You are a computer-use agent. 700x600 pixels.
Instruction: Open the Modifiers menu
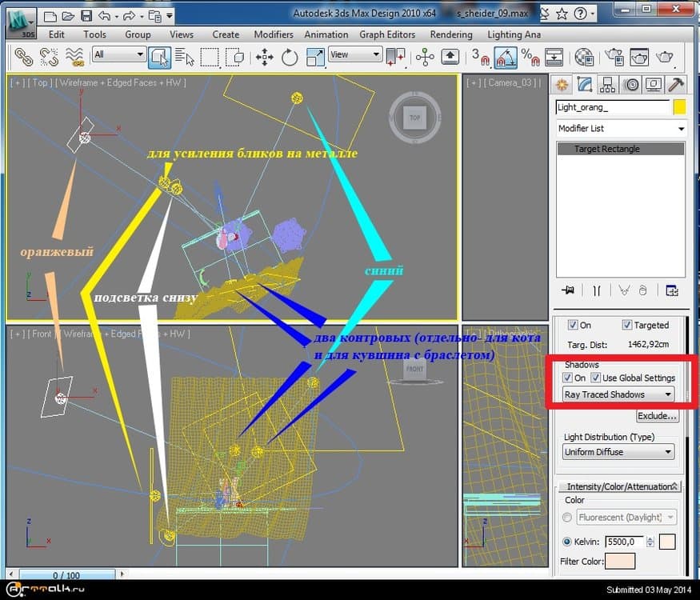274,34
